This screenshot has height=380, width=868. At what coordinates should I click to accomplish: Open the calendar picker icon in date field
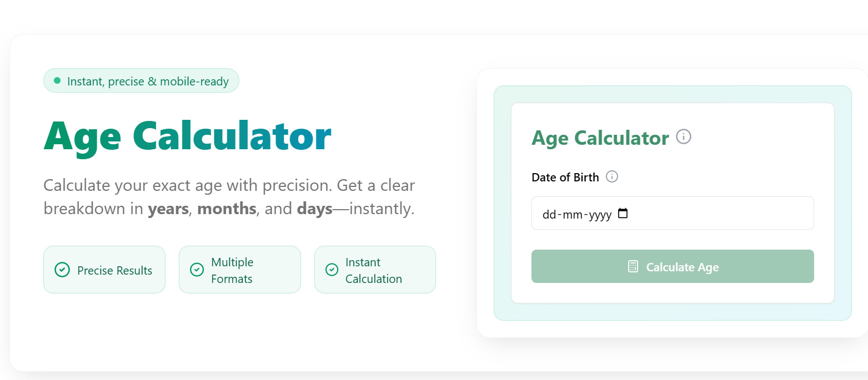pos(623,214)
